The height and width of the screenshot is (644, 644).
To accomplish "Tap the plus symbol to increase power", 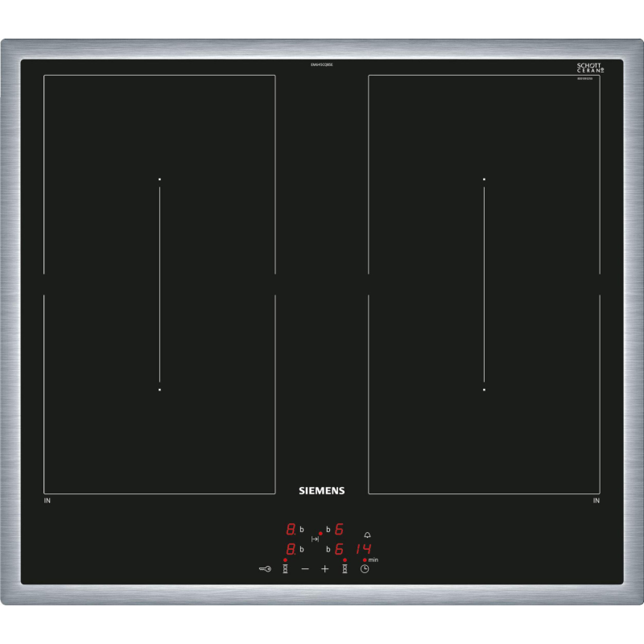I will (x=325, y=568).
